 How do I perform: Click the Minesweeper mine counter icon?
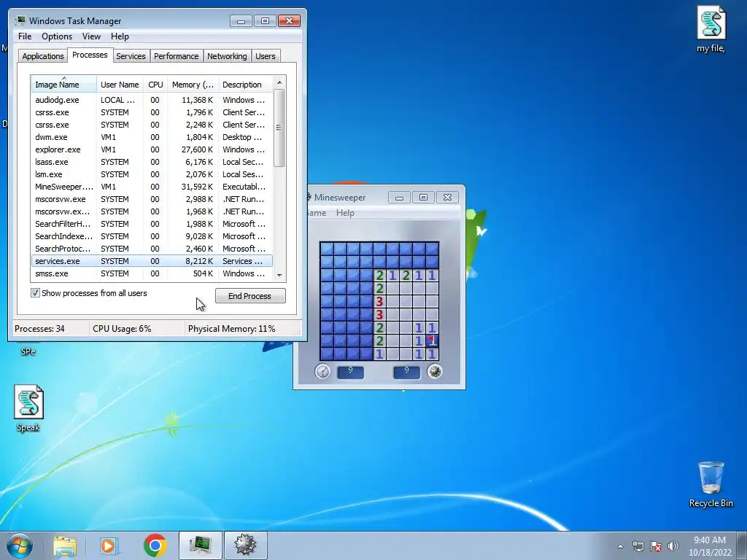tap(435, 371)
